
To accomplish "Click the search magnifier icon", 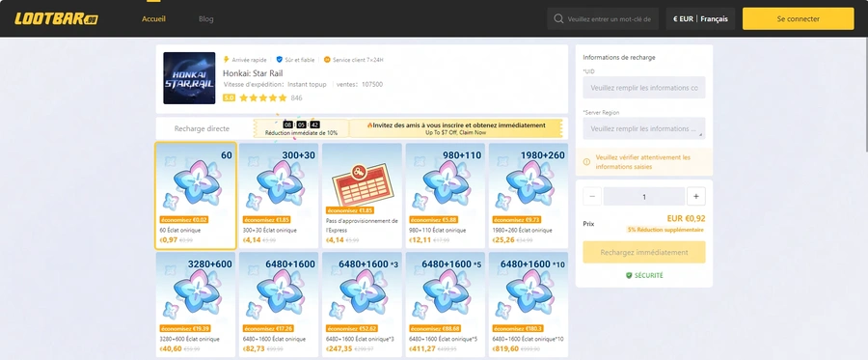I will pos(558,19).
